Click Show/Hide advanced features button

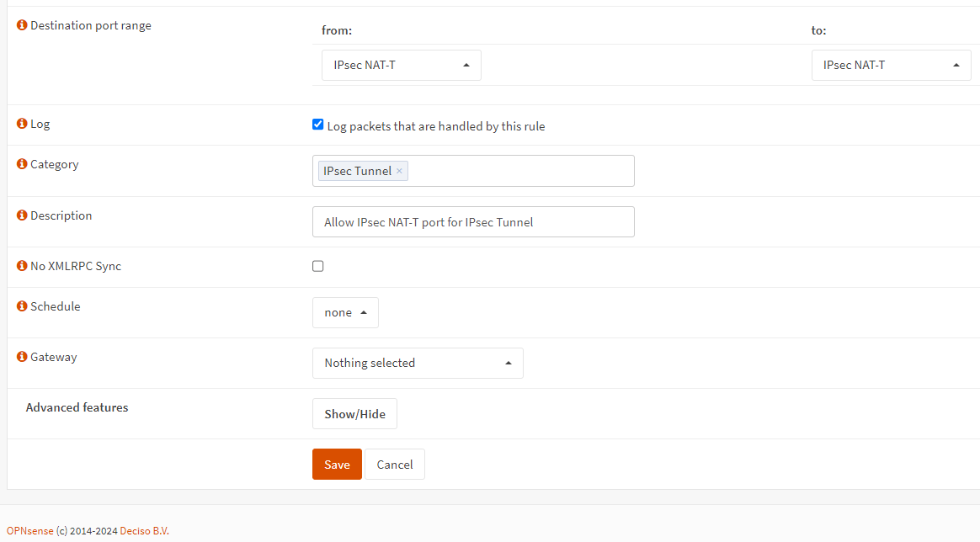point(354,413)
